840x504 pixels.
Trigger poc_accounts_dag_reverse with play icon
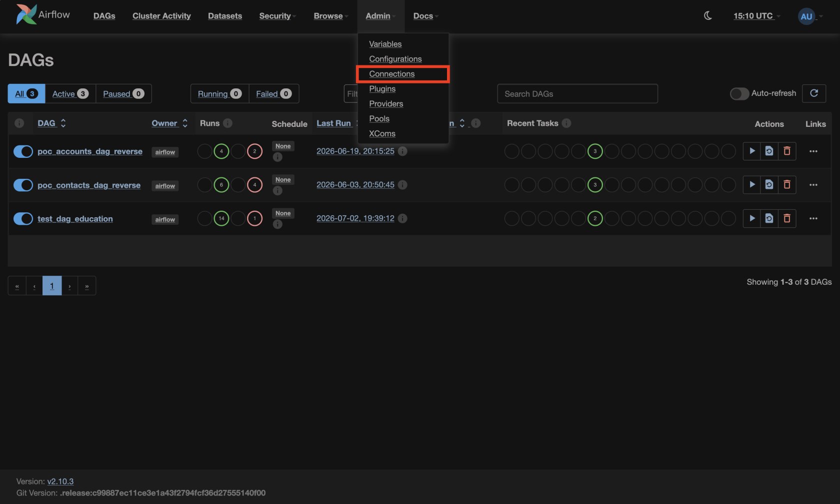(x=752, y=151)
